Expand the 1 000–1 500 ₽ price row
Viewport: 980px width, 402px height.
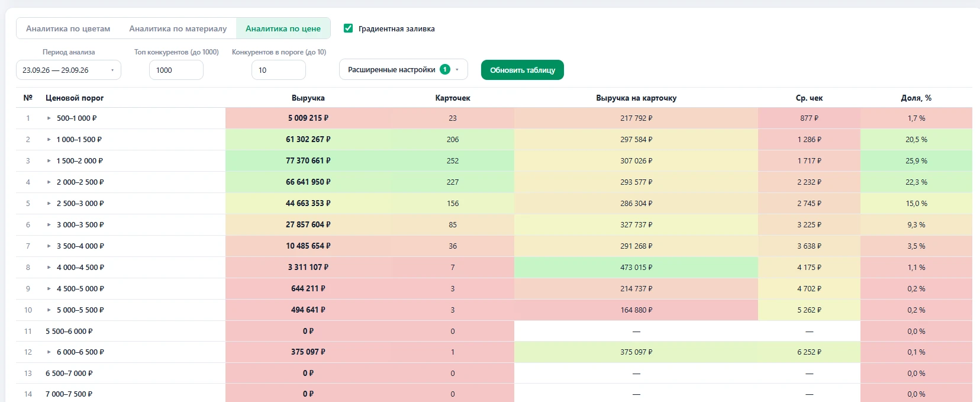click(x=49, y=140)
